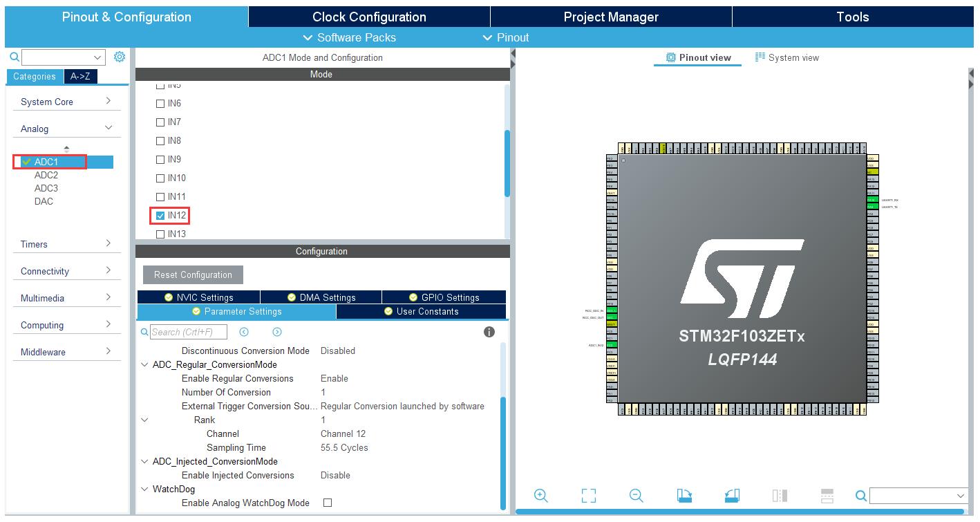
Task: Go to next search result arrow
Action: point(277,332)
